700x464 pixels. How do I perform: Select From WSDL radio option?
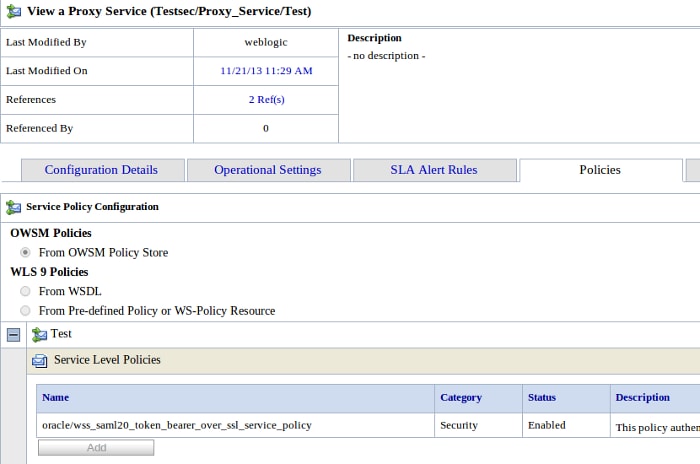coord(26,291)
